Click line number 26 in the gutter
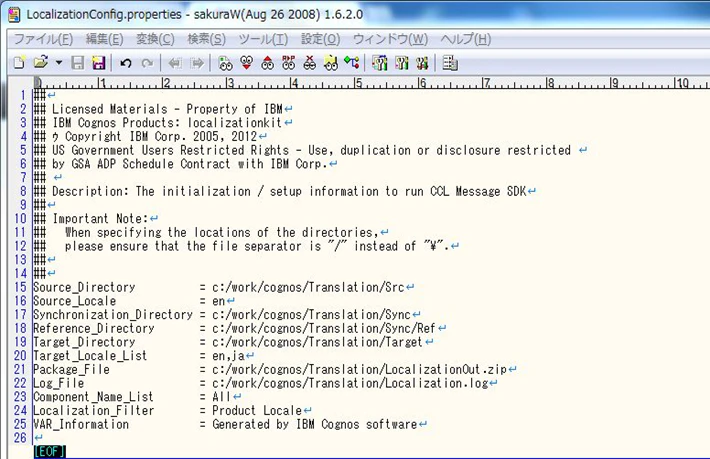 pyautogui.click(x=20, y=438)
